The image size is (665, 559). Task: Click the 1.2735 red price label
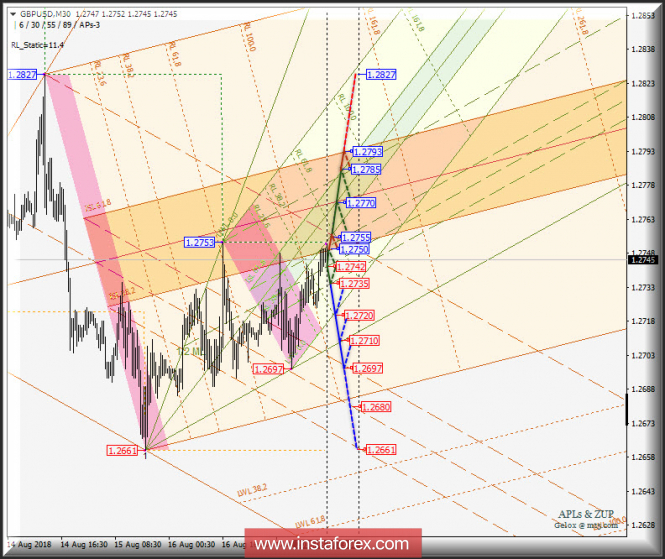coord(355,283)
